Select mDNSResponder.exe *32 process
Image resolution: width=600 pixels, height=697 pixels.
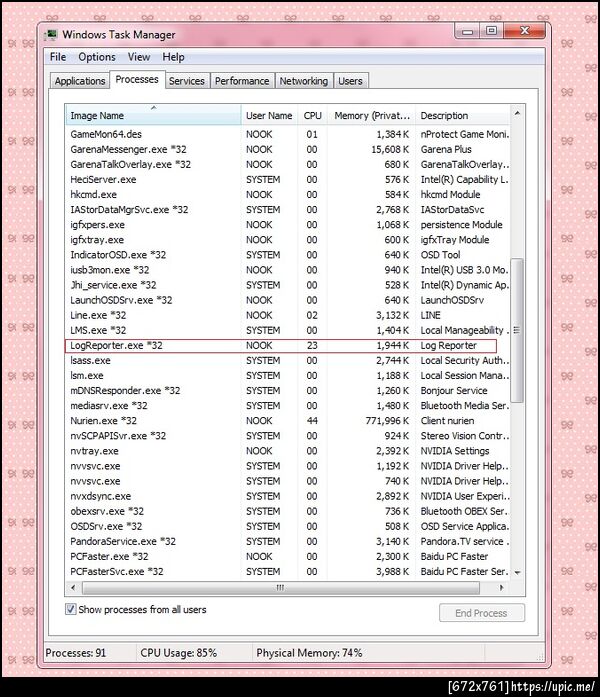[x=288, y=391]
